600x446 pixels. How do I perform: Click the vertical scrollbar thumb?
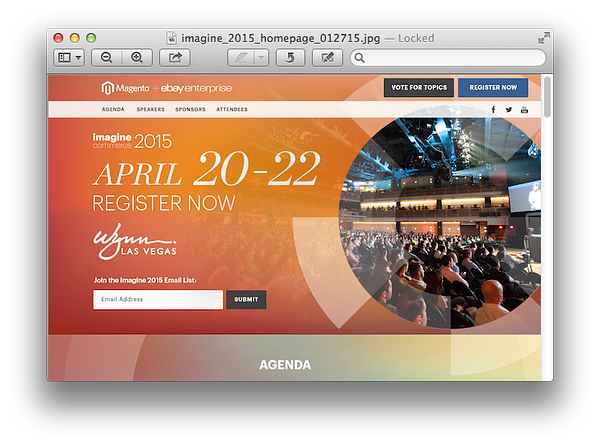[548, 97]
